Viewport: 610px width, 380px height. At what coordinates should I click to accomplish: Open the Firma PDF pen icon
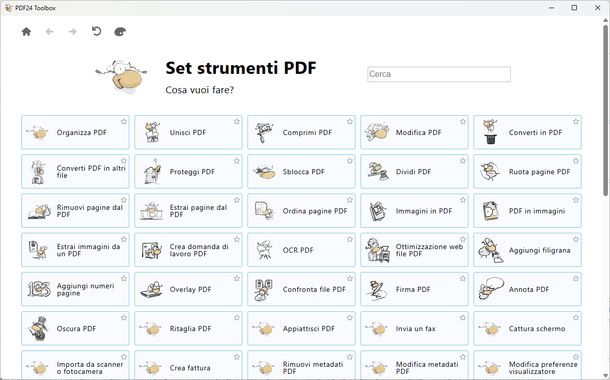377,290
